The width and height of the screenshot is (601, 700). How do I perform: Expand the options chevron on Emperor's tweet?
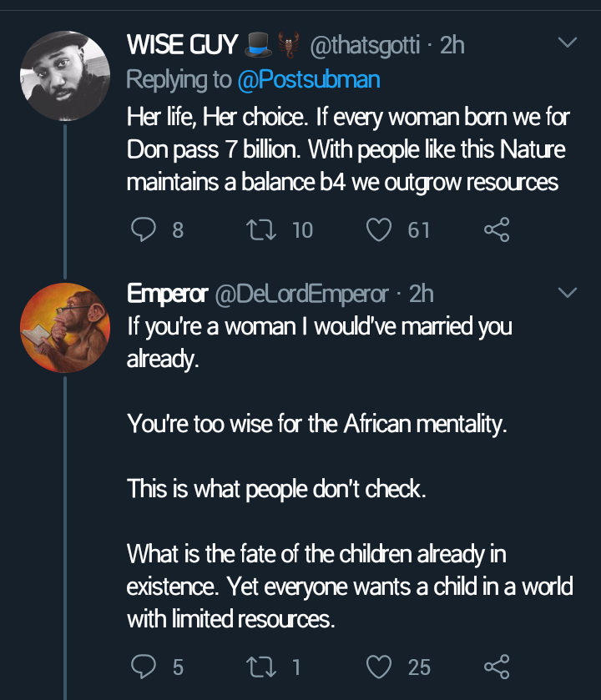[x=567, y=293]
